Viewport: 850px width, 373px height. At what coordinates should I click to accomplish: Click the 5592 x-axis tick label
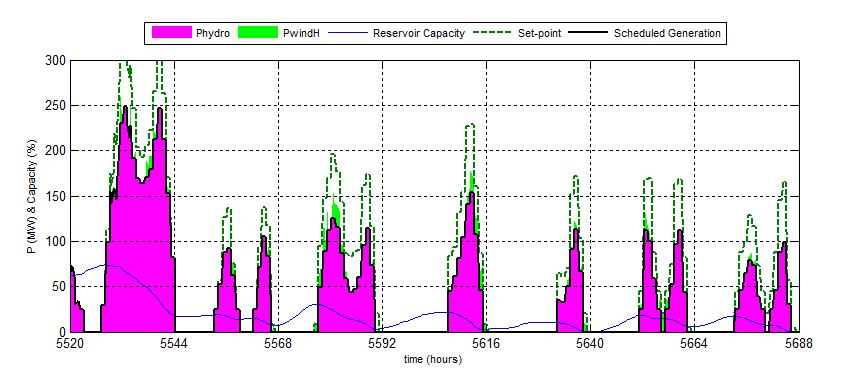383,343
